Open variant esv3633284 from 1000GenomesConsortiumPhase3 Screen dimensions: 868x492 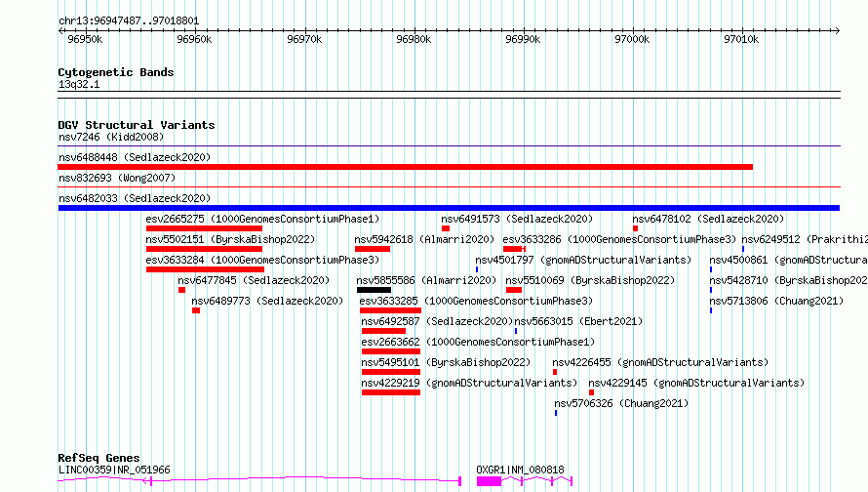tap(262, 260)
